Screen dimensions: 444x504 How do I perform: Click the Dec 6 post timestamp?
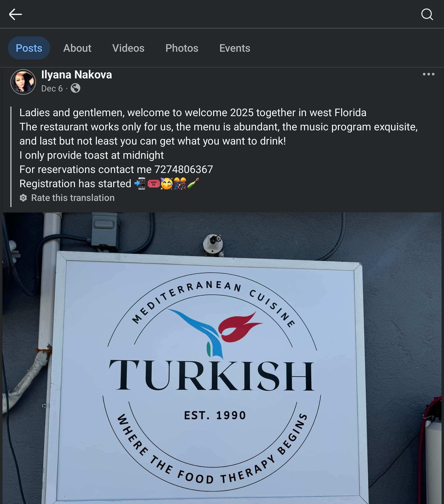click(x=52, y=88)
